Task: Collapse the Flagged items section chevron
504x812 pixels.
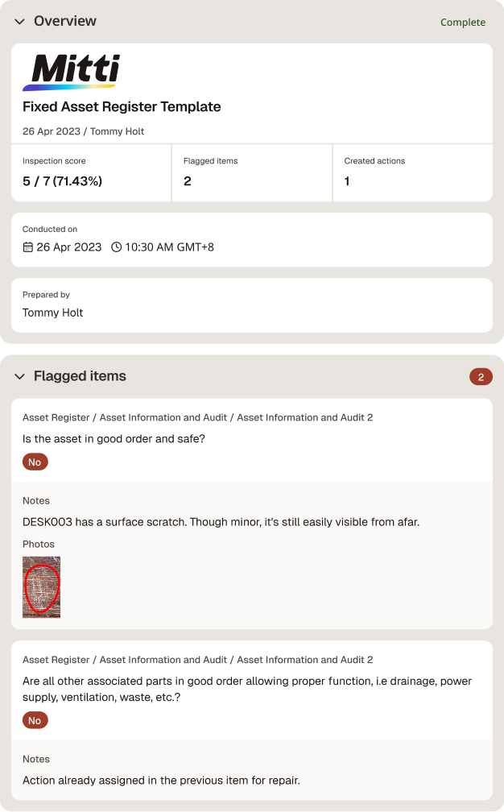Action: 19,376
